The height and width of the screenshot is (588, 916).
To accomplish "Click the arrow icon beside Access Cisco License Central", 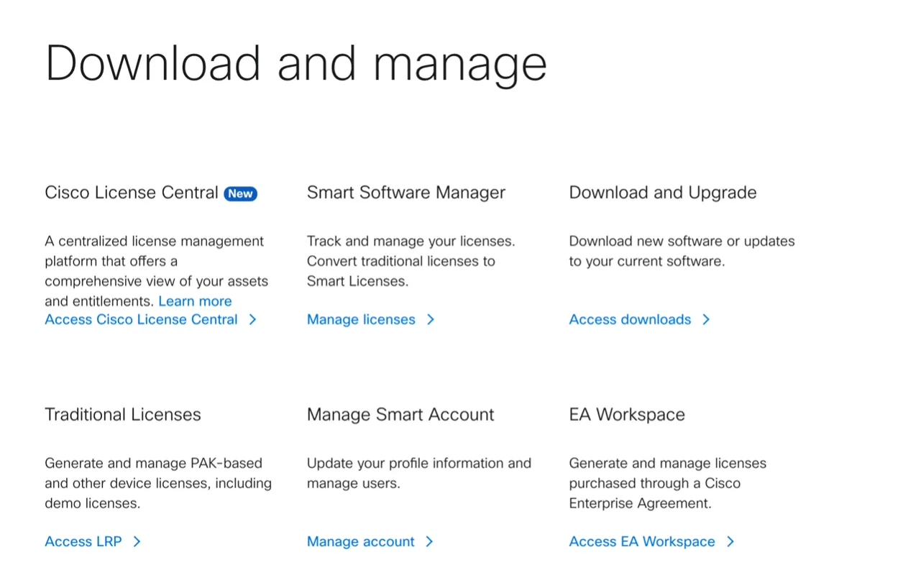I will click(x=252, y=320).
